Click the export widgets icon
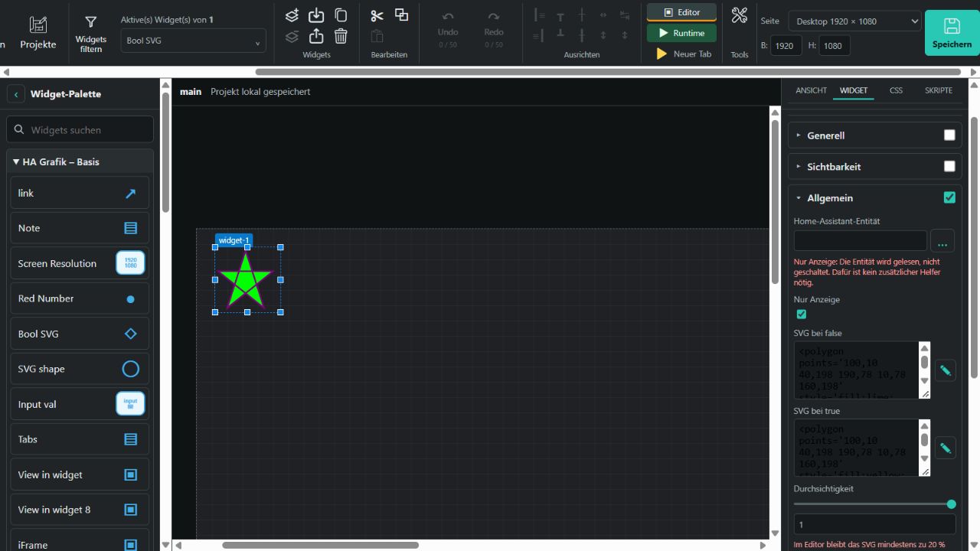This screenshot has height=551, width=980. [x=316, y=36]
